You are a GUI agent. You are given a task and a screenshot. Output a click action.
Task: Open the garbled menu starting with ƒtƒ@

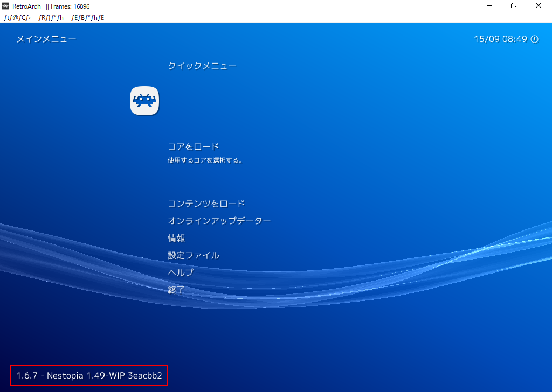17,18
